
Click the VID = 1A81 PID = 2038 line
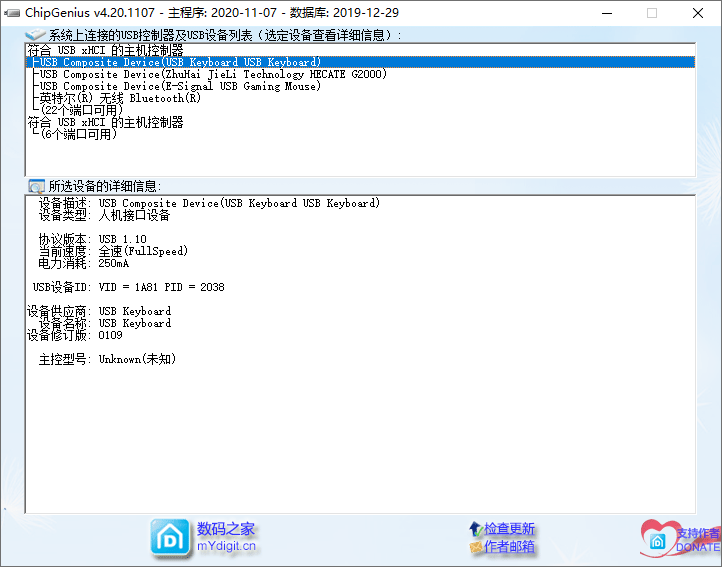(x=128, y=287)
